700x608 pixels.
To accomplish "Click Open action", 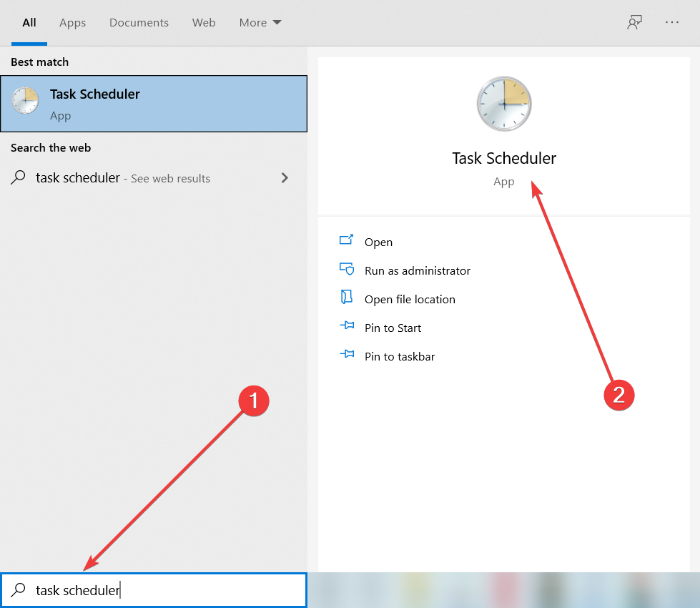I will tap(378, 242).
